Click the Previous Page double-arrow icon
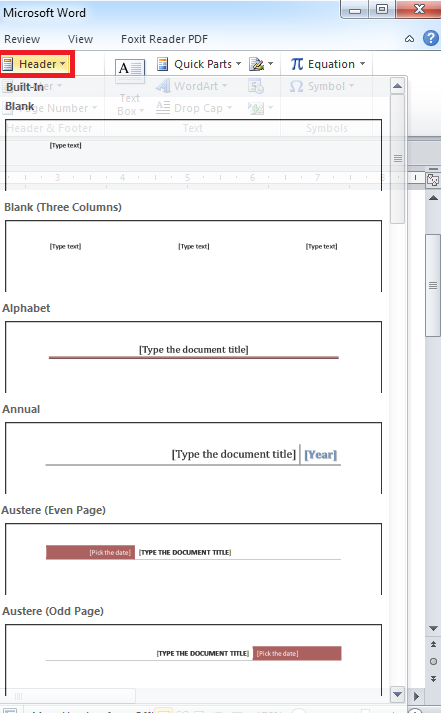Viewport: 441px width, 713px height. coord(433,644)
